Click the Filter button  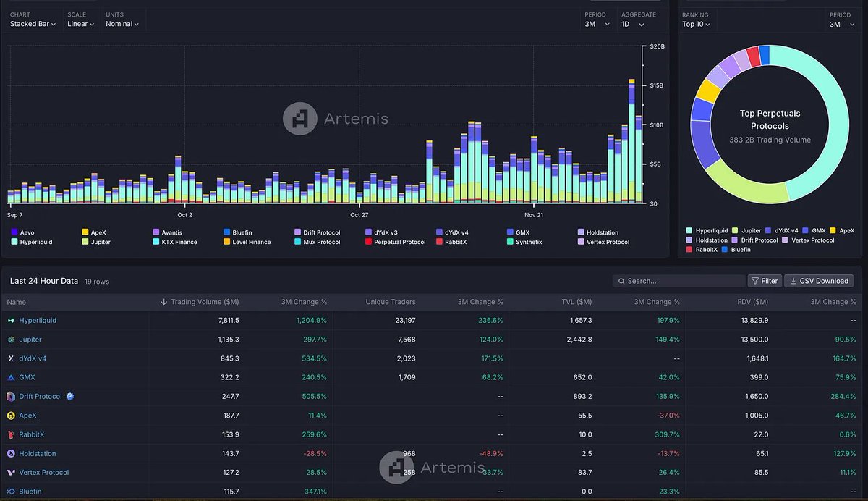(x=765, y=281)
